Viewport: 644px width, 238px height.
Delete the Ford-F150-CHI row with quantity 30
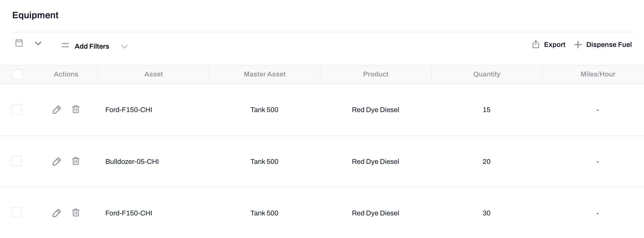(x=76, y=213)
